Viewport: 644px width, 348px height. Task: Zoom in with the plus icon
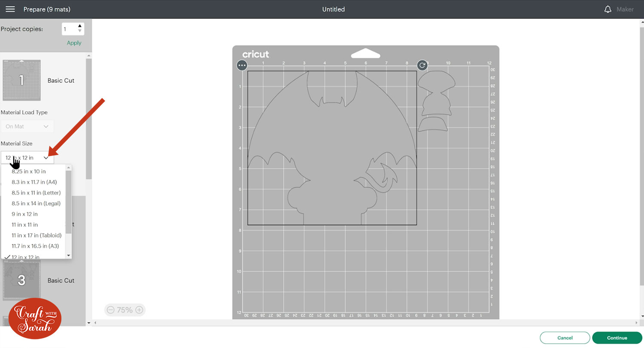pyautogui.click(x=139, y=310)
